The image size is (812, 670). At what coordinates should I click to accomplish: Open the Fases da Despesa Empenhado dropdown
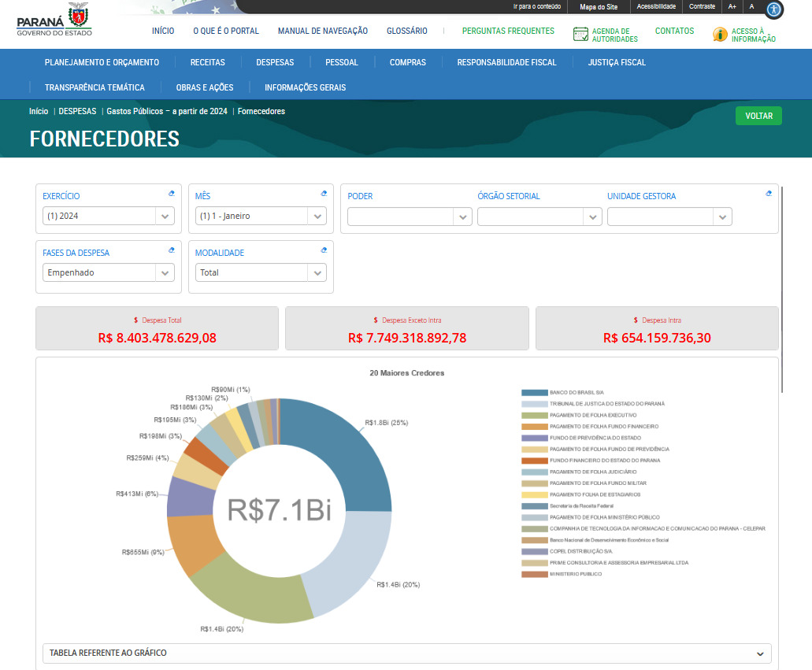[108, 272]
